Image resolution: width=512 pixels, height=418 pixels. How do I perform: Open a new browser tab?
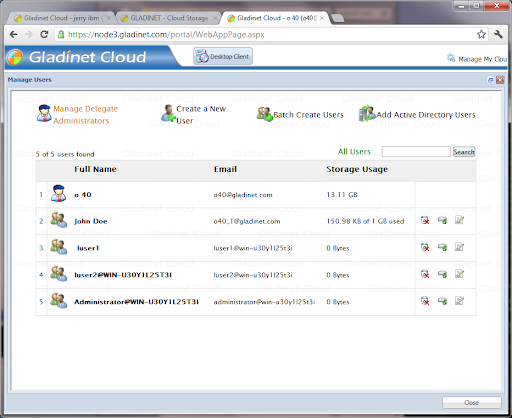pyautogui.click(x=338, y=18)
